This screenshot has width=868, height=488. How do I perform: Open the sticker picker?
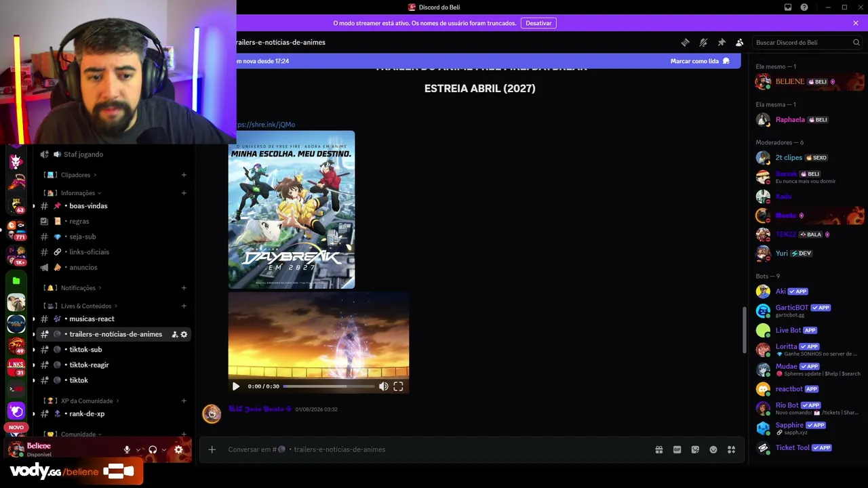695,449
